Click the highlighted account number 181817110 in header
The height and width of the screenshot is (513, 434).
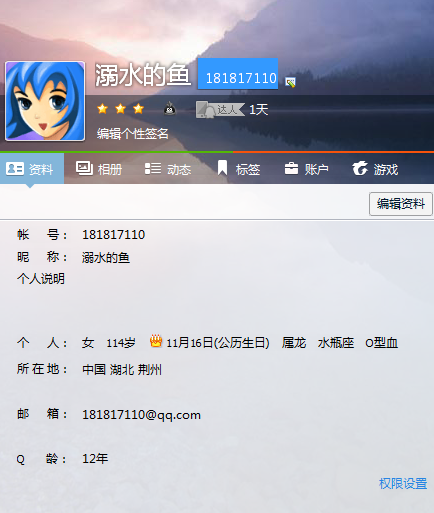tap(238, 74)
